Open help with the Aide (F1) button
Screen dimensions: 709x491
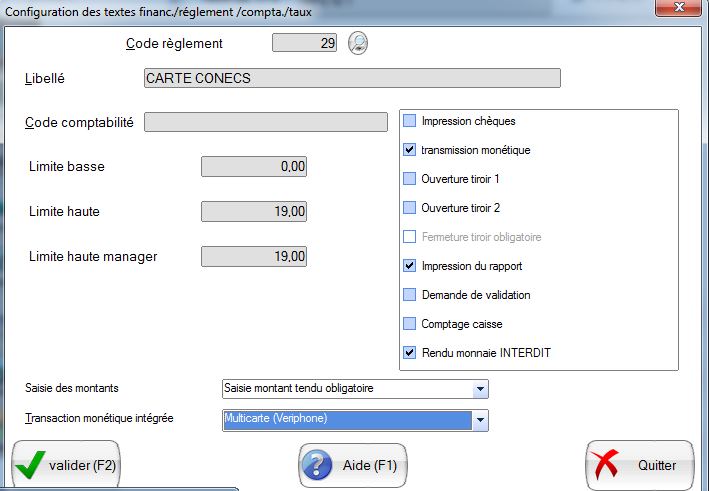(x=353, y=465)
